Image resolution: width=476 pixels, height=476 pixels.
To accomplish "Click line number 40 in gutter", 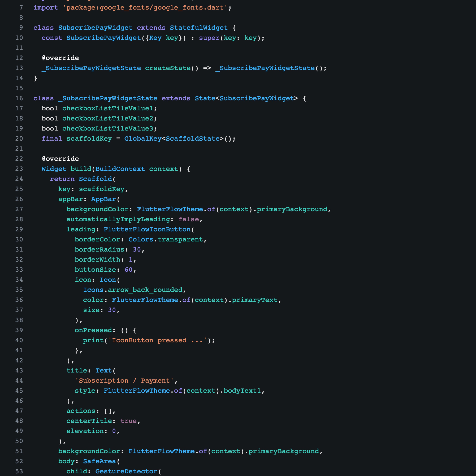I will click(x=19, y=340).
